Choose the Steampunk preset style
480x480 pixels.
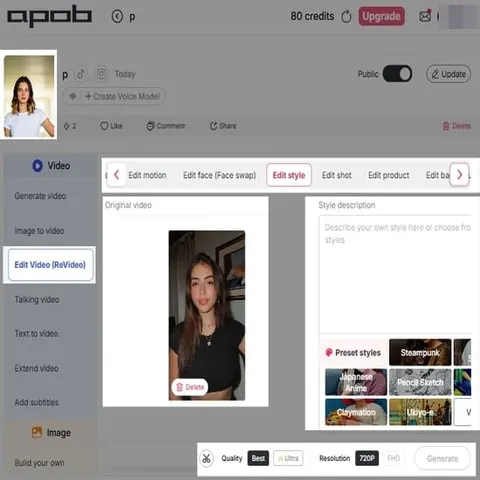[x=420, y=352]
